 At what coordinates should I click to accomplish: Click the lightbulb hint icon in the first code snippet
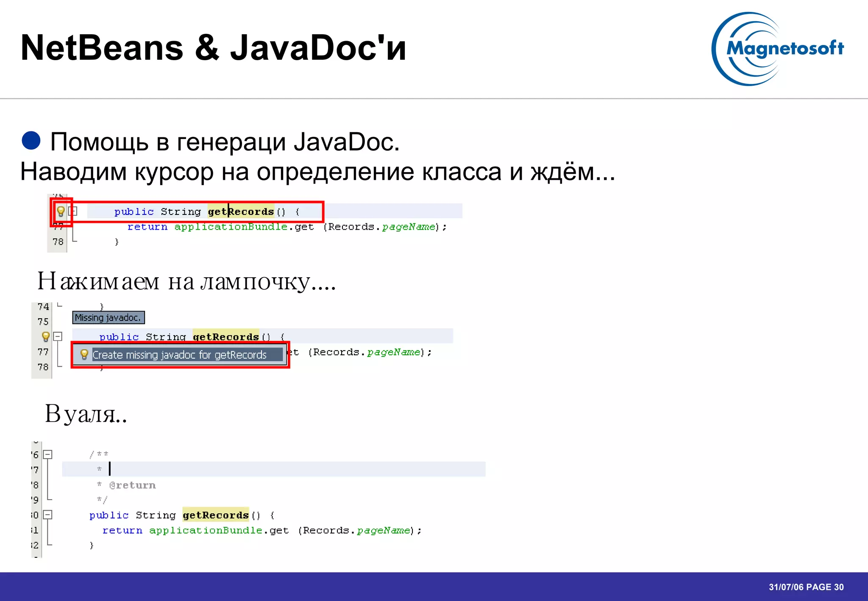61,211
